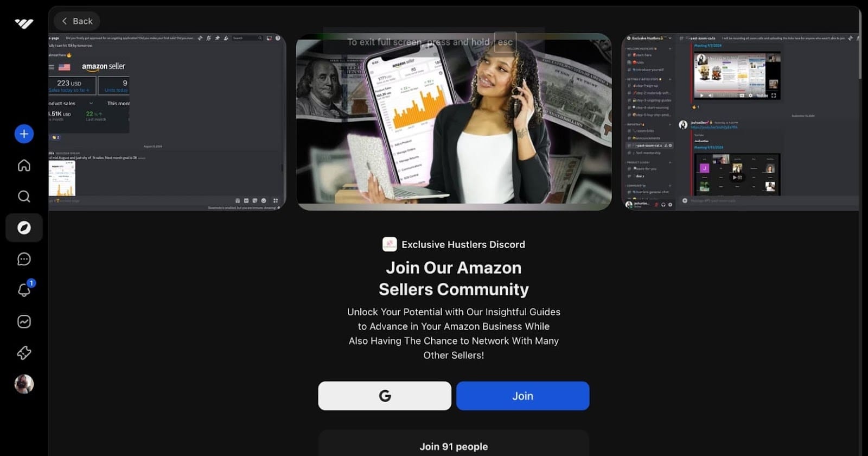Click the blue Join button
The image size is (868, 456).
tap(522, 396)
